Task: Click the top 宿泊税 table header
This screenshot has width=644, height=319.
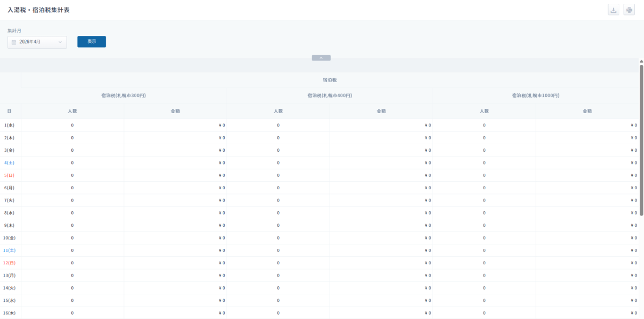Action: [330, 80]
